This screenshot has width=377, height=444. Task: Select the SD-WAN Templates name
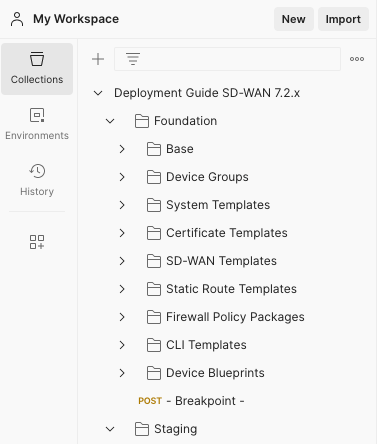(x=221, y=261)
